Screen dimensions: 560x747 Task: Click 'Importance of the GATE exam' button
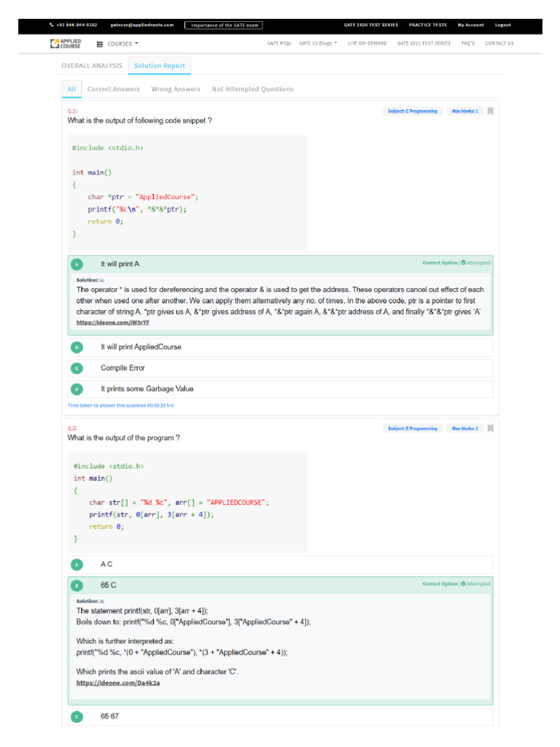click(224, 25)
